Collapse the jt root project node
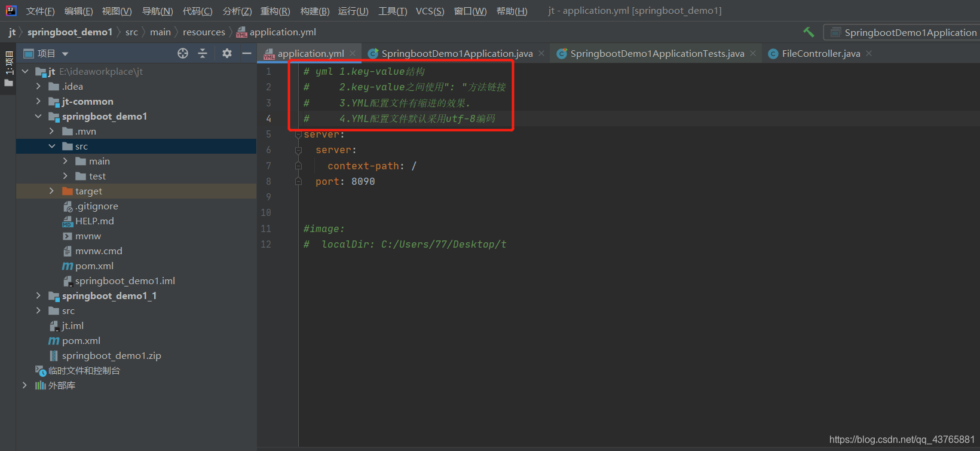This screenshot has height=451, width=980. click(x=25, y=72)
